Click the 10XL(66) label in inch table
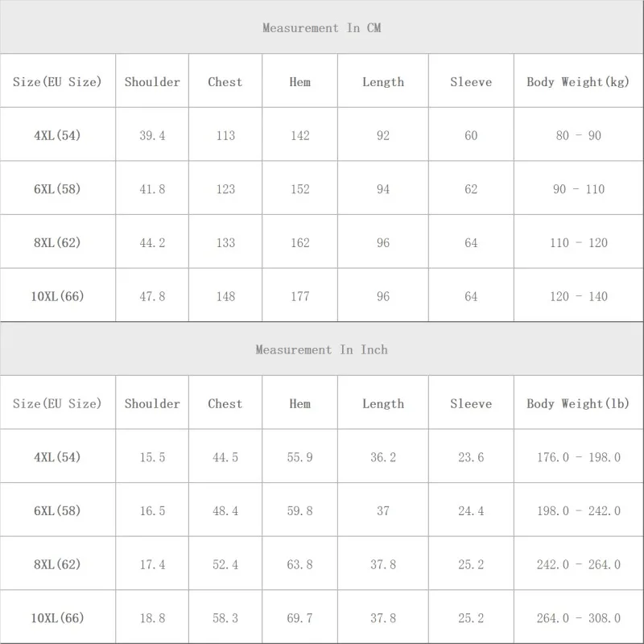Viewport: 644px width, 644px height. [57, 617]
